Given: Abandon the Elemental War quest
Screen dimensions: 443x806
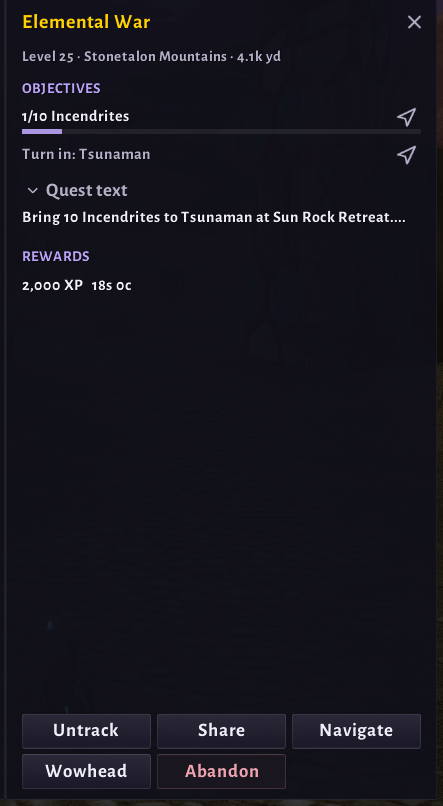Looking at the screenshot, I should 222,771.
